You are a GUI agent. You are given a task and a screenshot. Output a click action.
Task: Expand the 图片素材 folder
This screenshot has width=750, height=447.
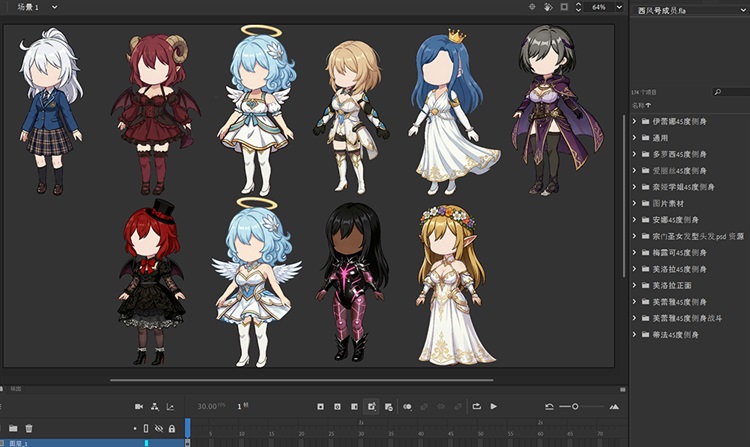(632, 203)
